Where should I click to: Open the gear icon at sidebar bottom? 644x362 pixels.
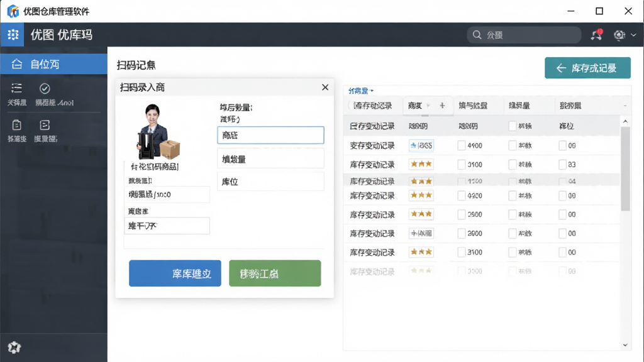pyautogui.click(x=14, y=348)
